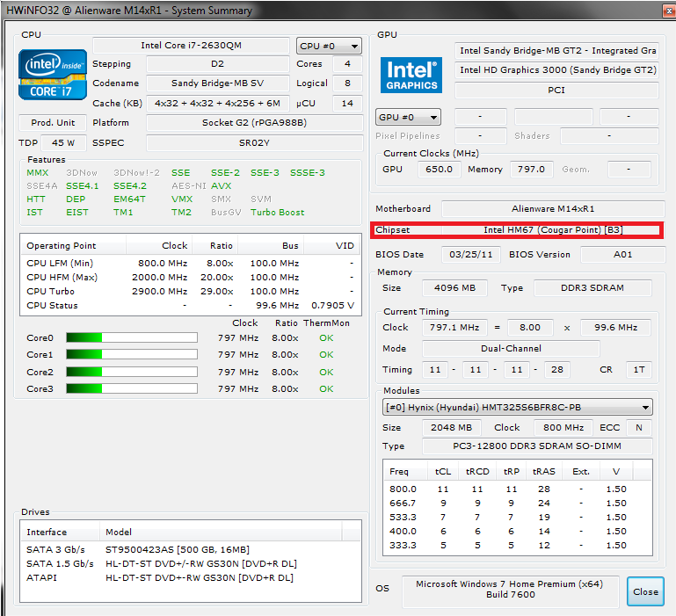Screen dimensions: 676x616
Task: Click the Stepping value D2
Action: 218,64
